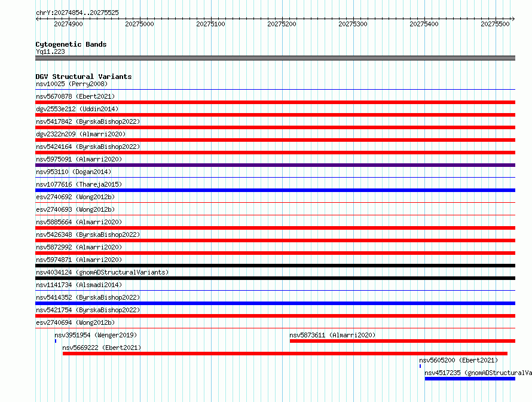Image resolution: width=532 pixels, height=402 pixels.
Task: Click the 20275400 ruler position
Action: click(x=424, y=24)
